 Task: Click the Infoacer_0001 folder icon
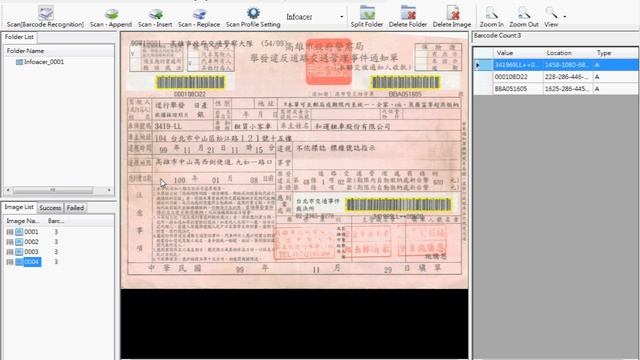(x=19, y=62)
